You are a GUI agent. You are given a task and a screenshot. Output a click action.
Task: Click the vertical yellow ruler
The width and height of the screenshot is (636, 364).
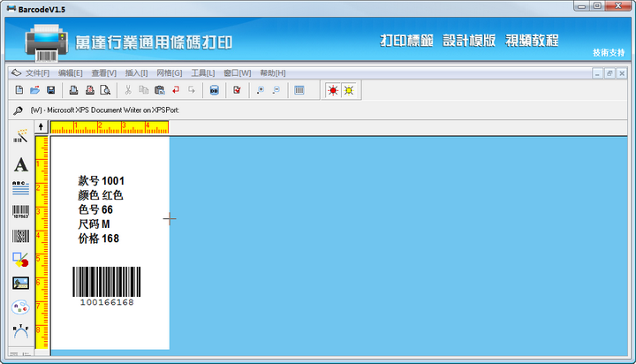click(42, 242)
